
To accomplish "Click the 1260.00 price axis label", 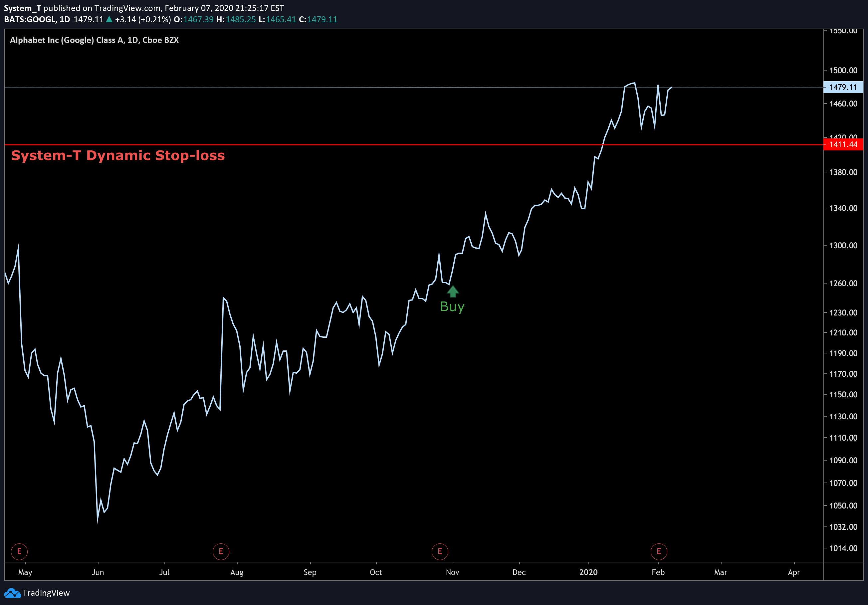I will click(843, 283).
